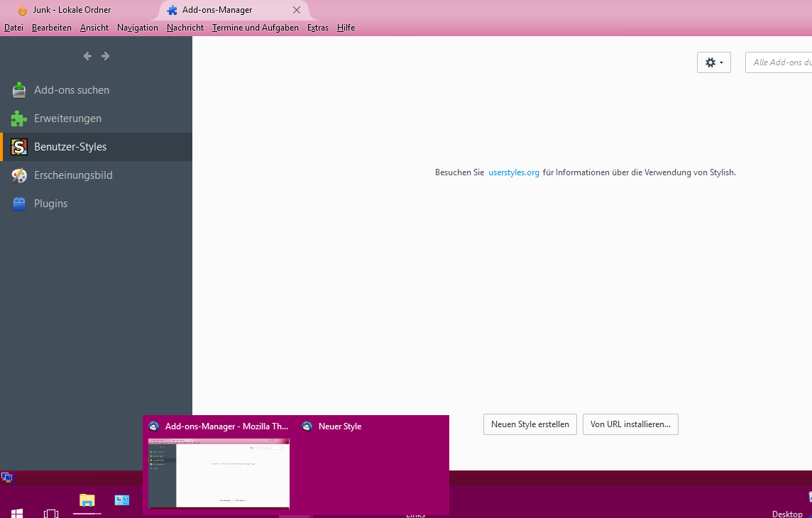812x518 pixels.
Task: Select the Plugins brick icon
Action: [x=19, y=204]
